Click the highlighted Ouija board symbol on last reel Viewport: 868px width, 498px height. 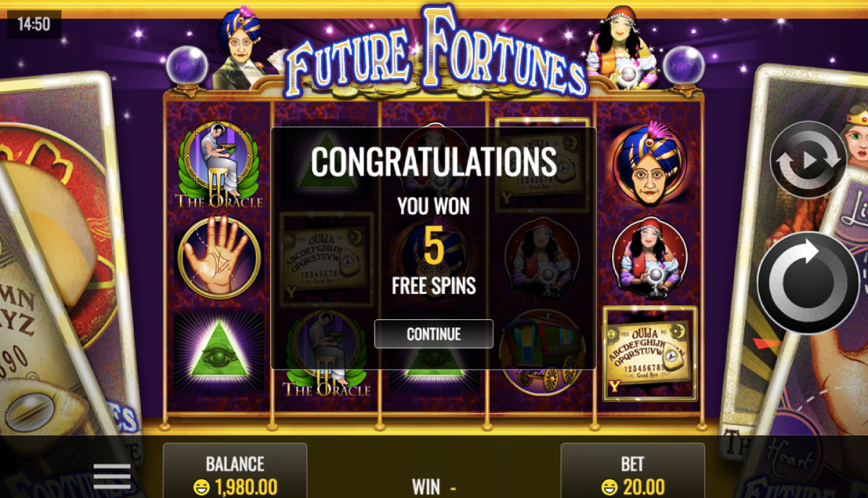(650, 353)
